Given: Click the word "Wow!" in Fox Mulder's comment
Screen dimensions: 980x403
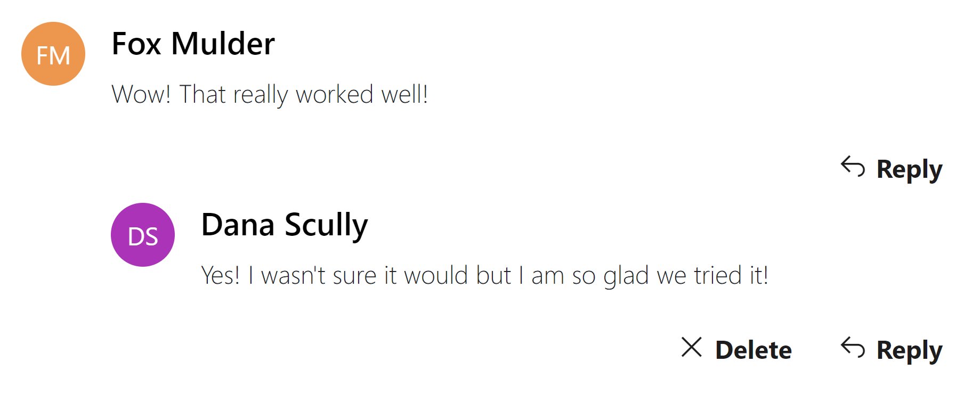Looking at the screenshot, I should coord(141,94).
